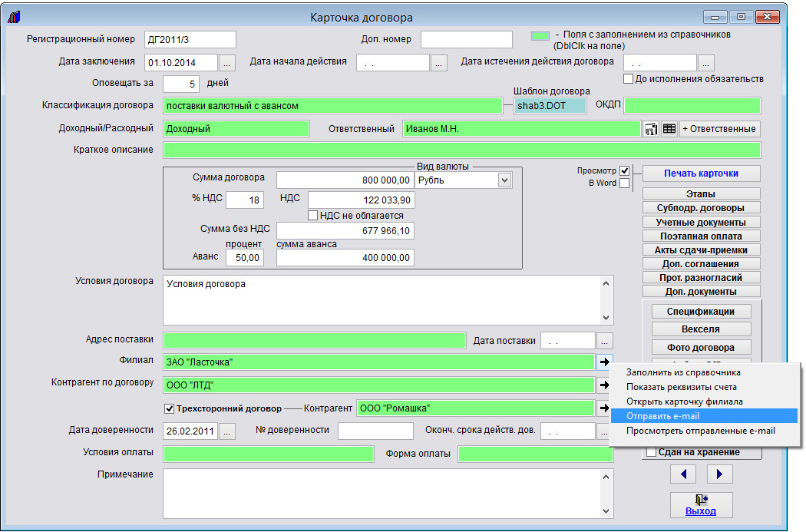Go to next record with right arrow
Screen dimensions: 806x532
(719, 474)
